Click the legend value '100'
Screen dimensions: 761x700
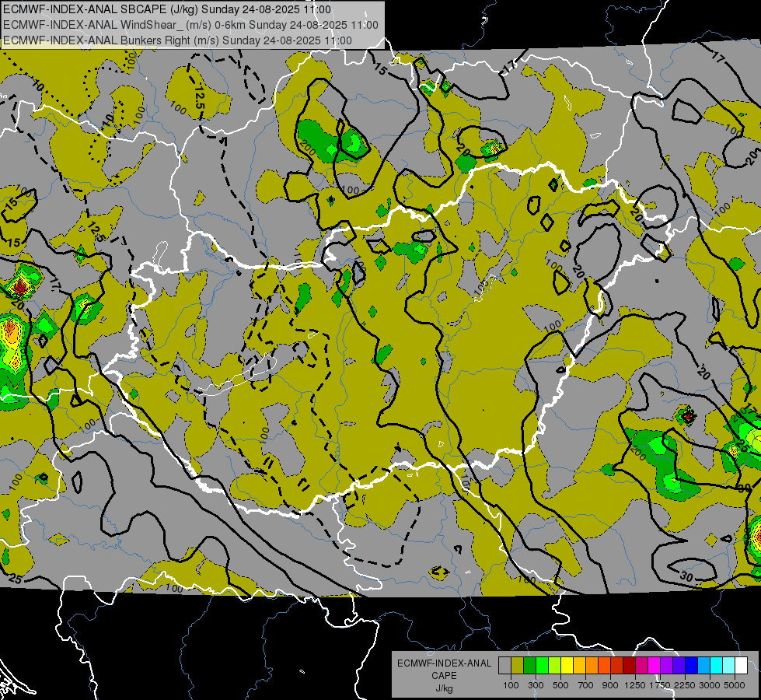coord(511,685)
